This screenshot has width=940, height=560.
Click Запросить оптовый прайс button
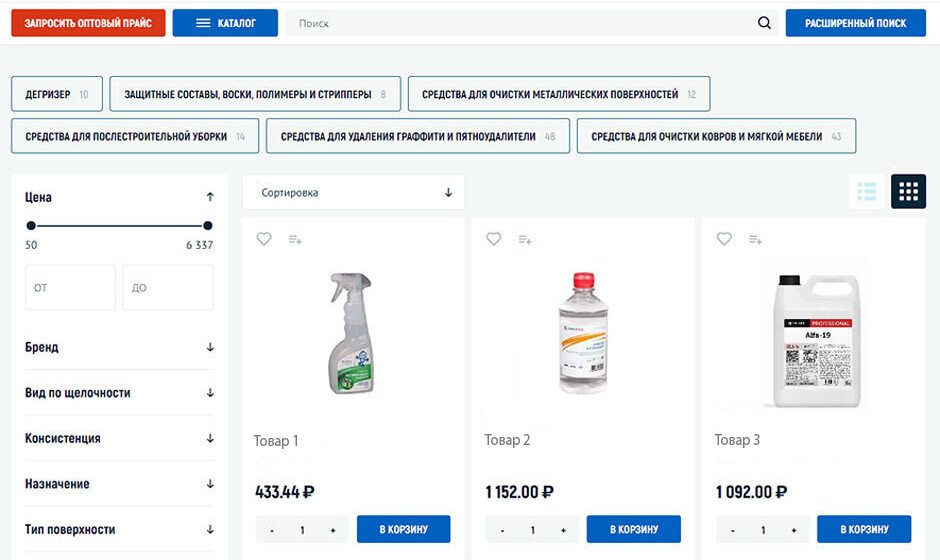pos(88,23)
